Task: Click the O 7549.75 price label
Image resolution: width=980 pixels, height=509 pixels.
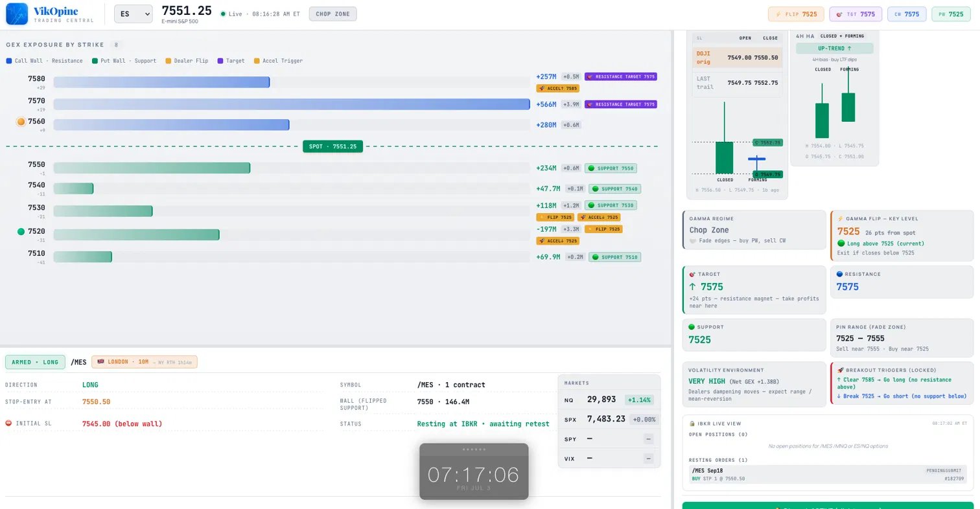Action: 767,174
